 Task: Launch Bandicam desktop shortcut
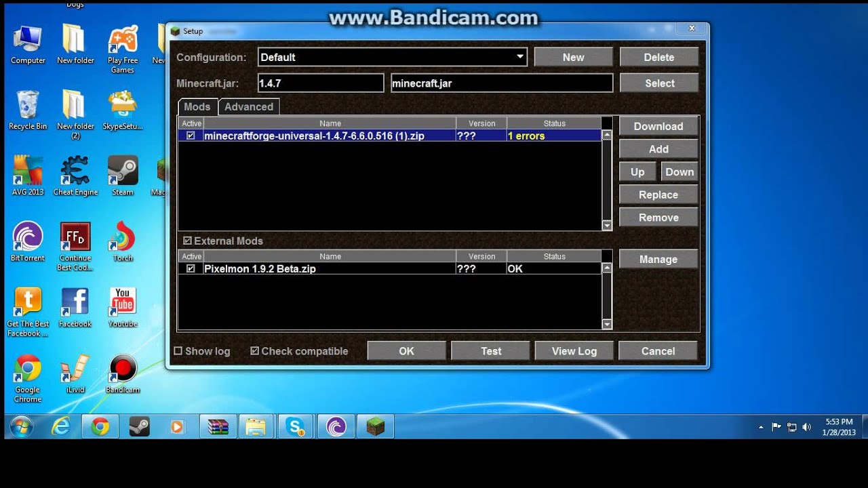pos(123,373)
